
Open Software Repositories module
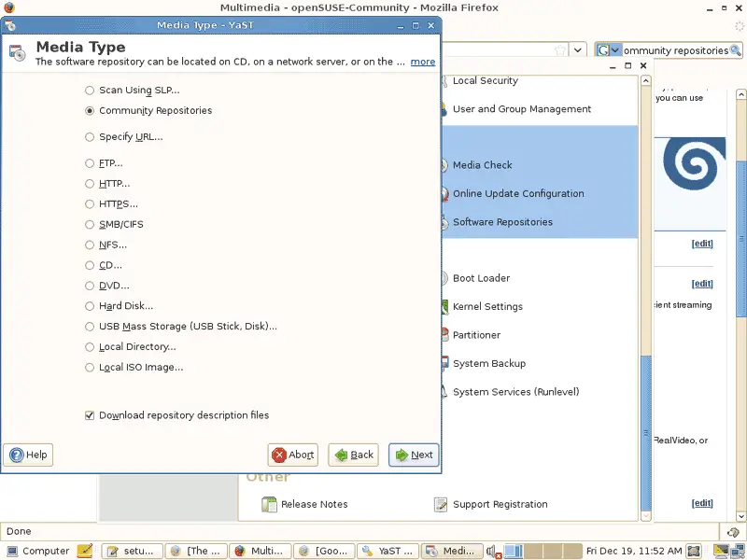[x=502, y=222]
